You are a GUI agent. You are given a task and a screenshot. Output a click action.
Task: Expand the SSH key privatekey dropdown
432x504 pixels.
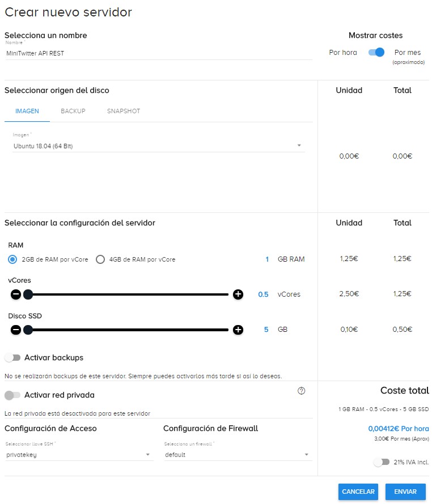click(x=79, y=455)
